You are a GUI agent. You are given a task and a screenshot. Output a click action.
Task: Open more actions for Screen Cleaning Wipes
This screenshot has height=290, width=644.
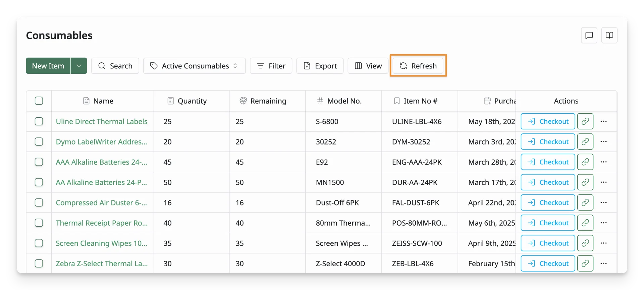tap(604, 243)
